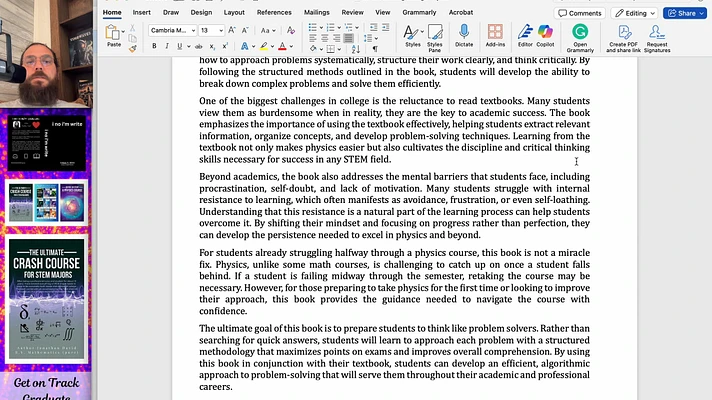
Task: Open the Change Case Aa dropdown
Action: click(268, 30)
